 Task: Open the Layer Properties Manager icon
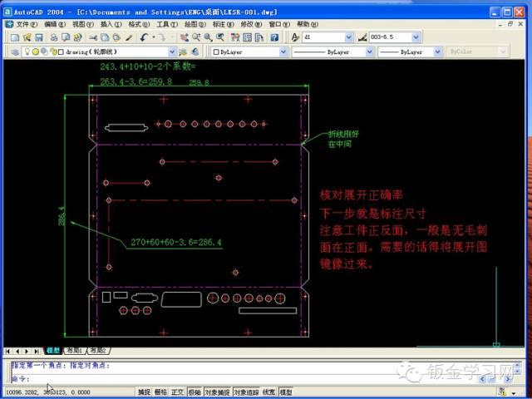pos(15,52)
